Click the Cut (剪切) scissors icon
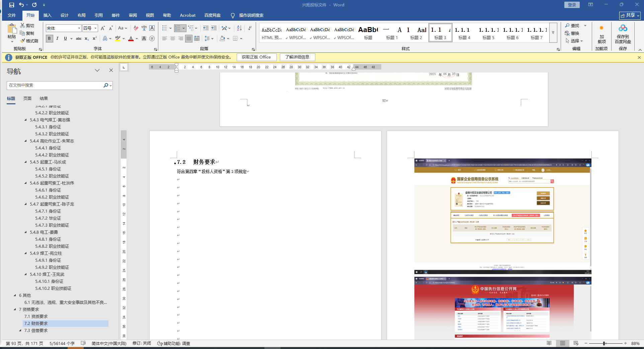The image size is (644, 349). 22,25
